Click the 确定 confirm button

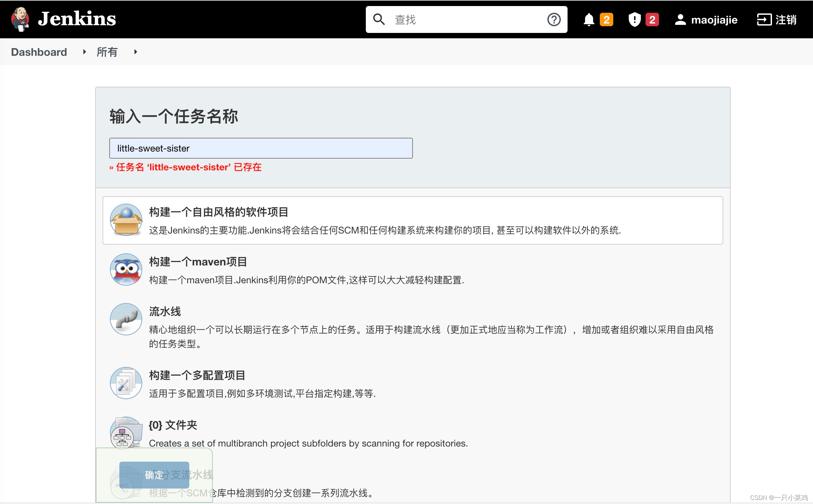(x=154, y=475)
